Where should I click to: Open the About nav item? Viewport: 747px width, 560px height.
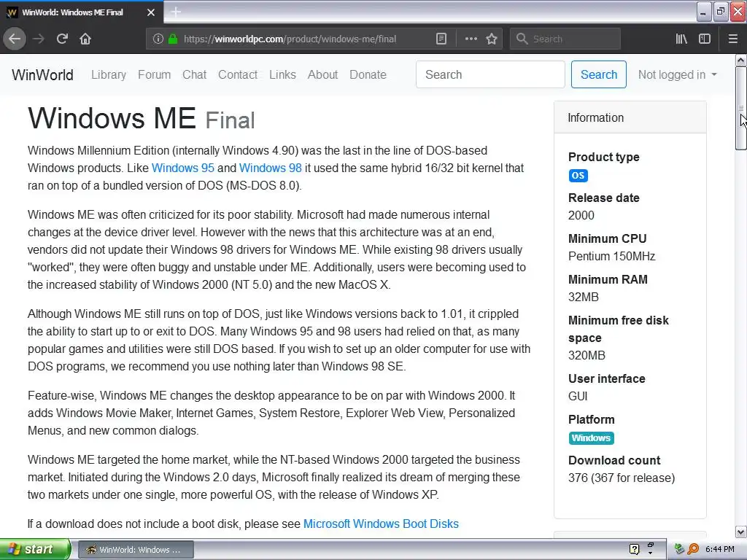coord(322,75)
